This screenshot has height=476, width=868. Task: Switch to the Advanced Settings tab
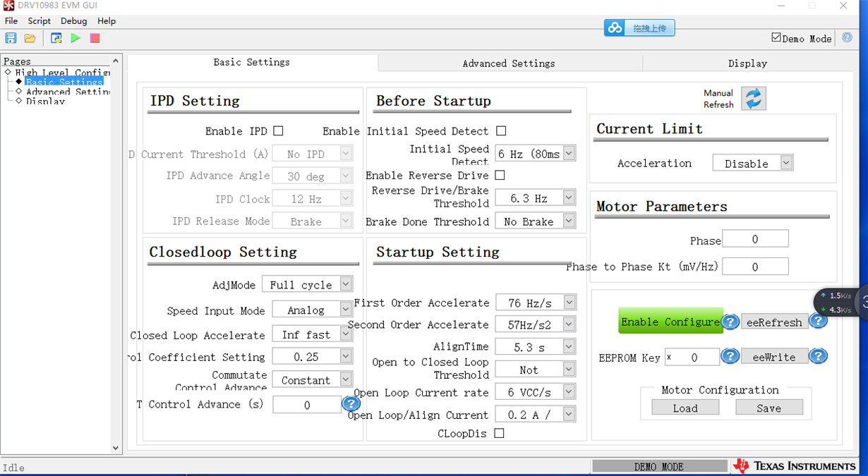[509, 63]
